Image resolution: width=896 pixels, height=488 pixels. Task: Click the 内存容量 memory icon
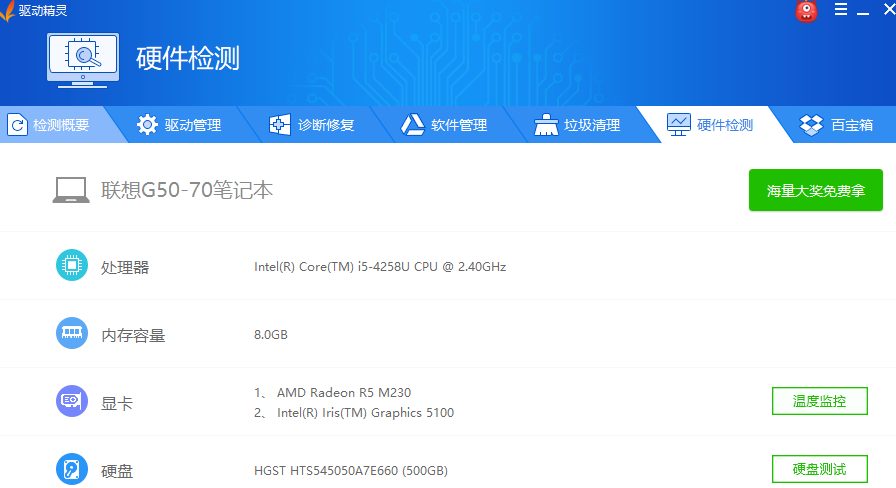[72, 333]
